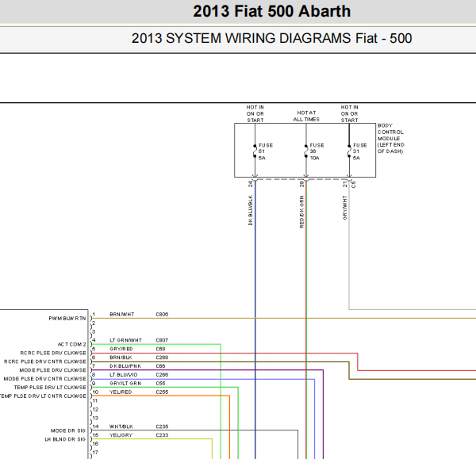Click the 'YEL/GRY' wire color label
Screen dimensions: 476x459
tap(121, 435)
